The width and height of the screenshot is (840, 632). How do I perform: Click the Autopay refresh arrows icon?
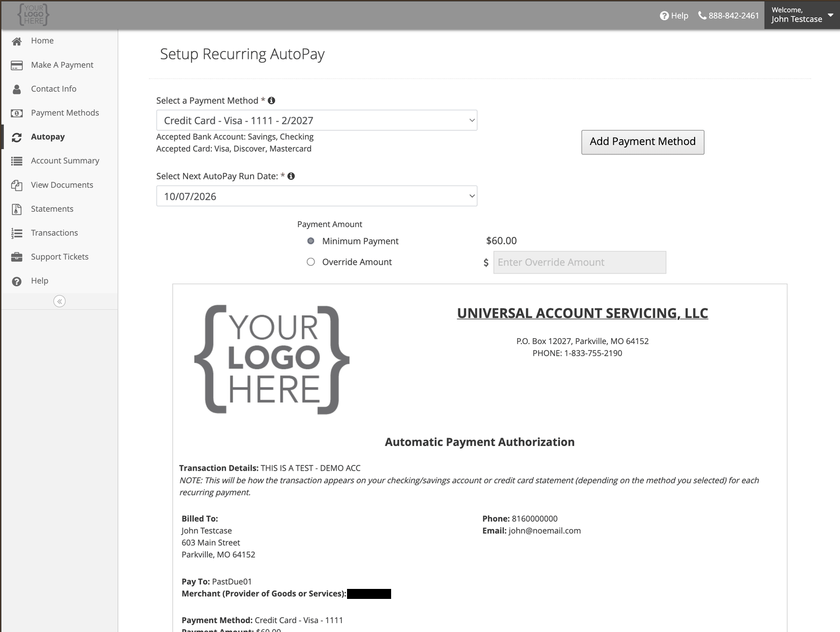(17, 137)
